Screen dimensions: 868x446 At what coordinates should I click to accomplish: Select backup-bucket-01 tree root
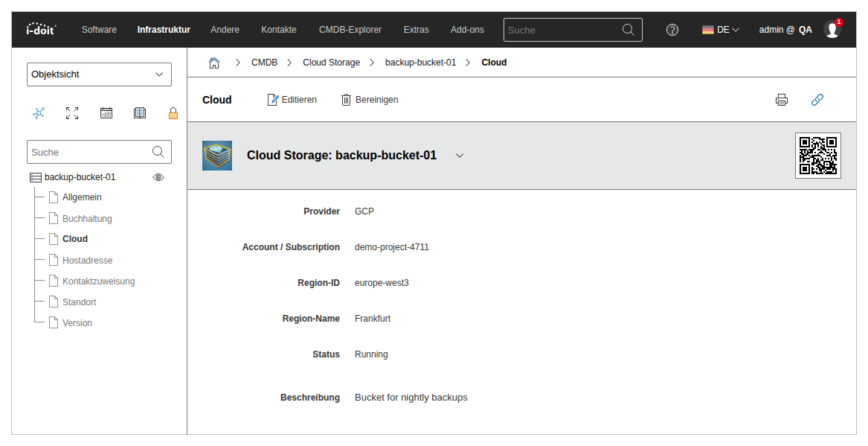tap(80, 177)
